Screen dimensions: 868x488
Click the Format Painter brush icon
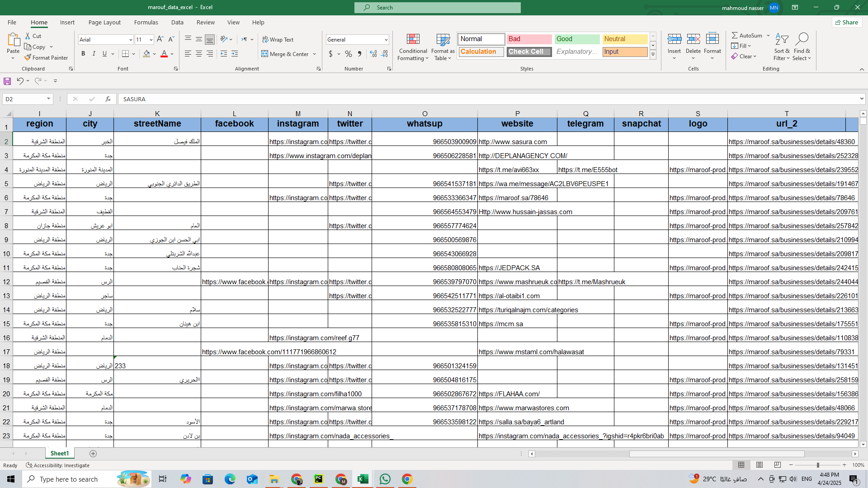point(28,58)
